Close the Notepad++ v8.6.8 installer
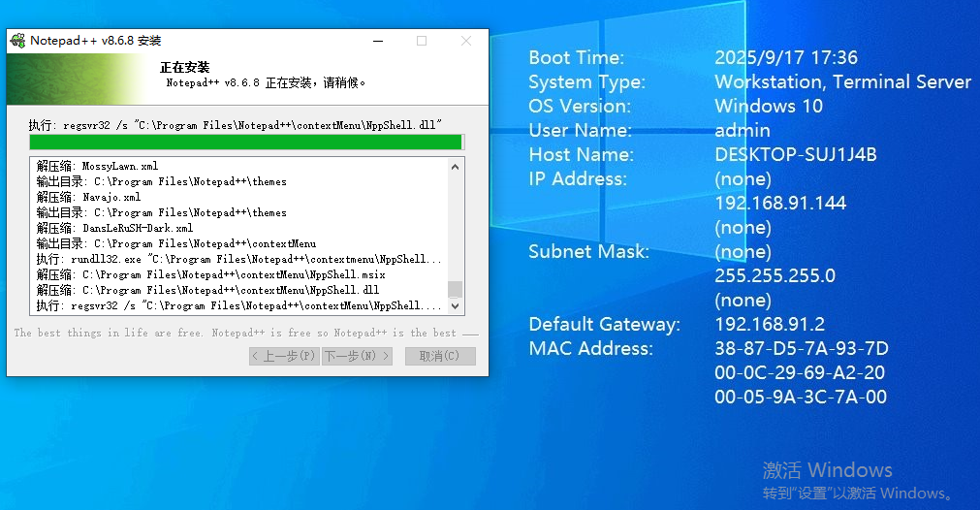This screenshot has height=510, width=980. click(x=466, y=41)
